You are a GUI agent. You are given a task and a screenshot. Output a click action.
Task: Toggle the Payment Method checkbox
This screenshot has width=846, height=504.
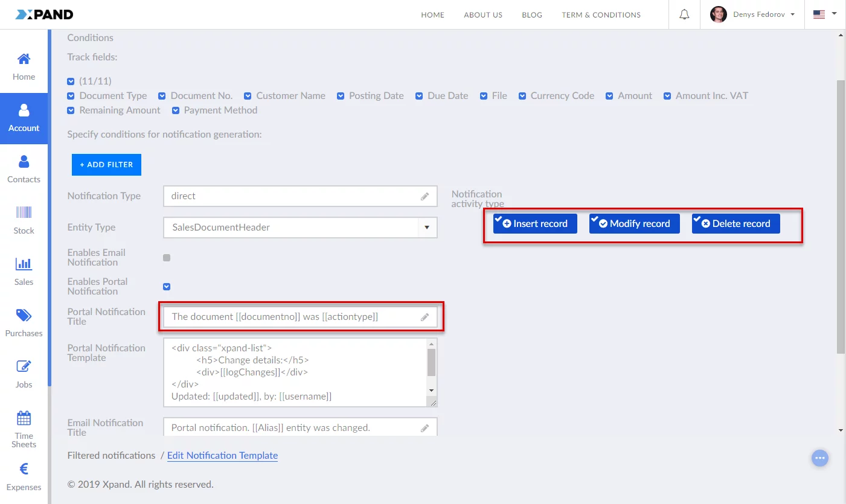pos(176,110)
